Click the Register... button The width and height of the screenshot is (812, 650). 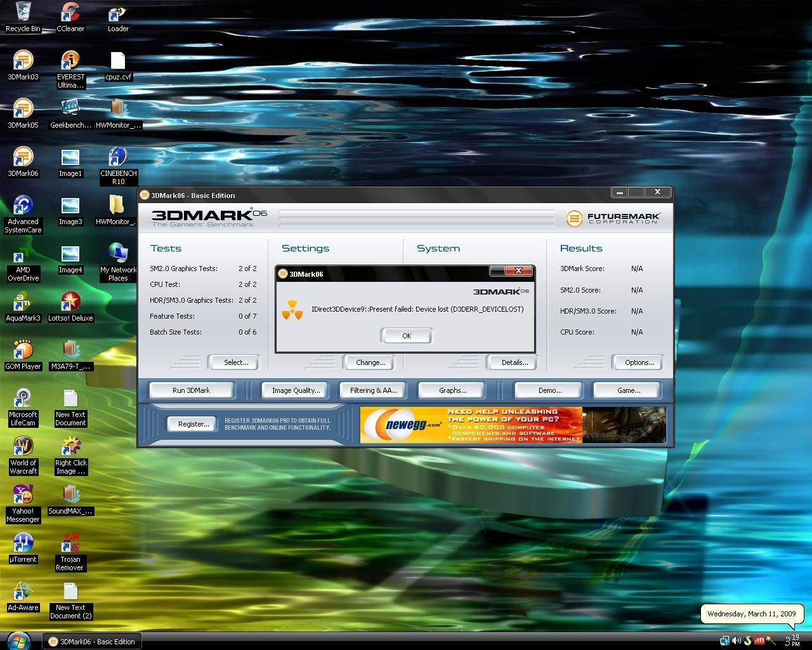click(193, 424)
